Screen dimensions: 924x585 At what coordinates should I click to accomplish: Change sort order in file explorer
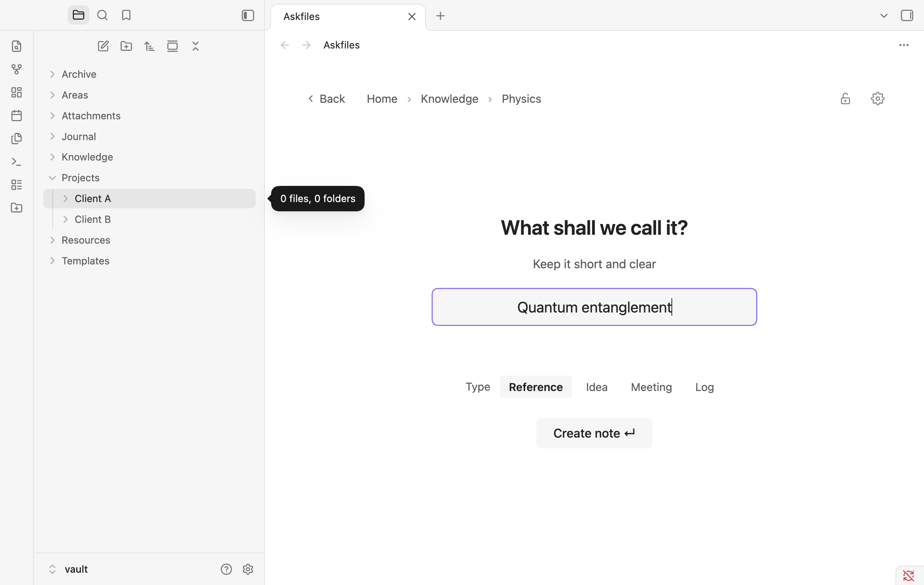149,46
